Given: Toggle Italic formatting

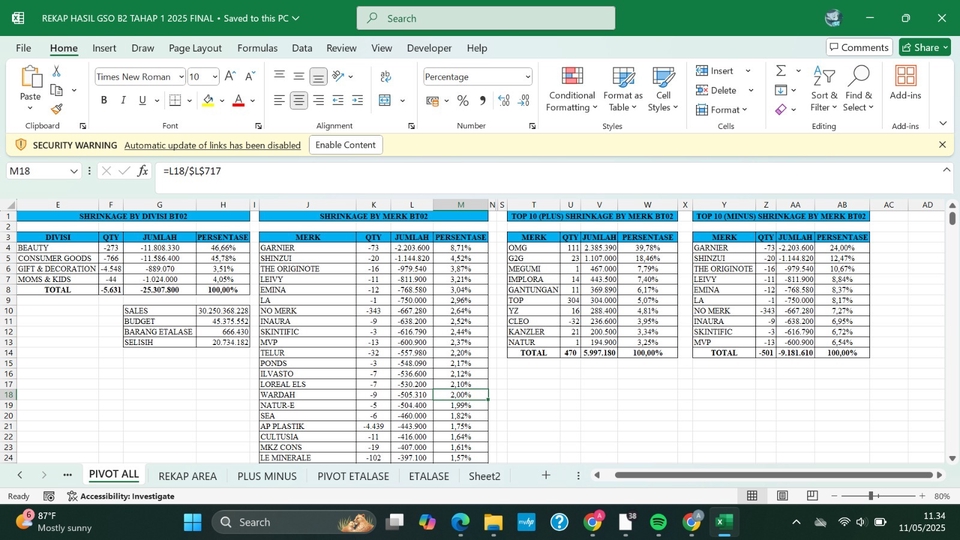Looking at the screenshot, I should pyautogui.click(x=123, y=100).
